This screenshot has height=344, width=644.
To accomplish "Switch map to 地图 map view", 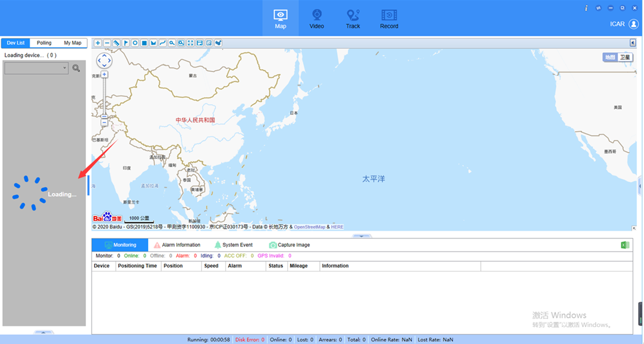I will coord(610,57).
